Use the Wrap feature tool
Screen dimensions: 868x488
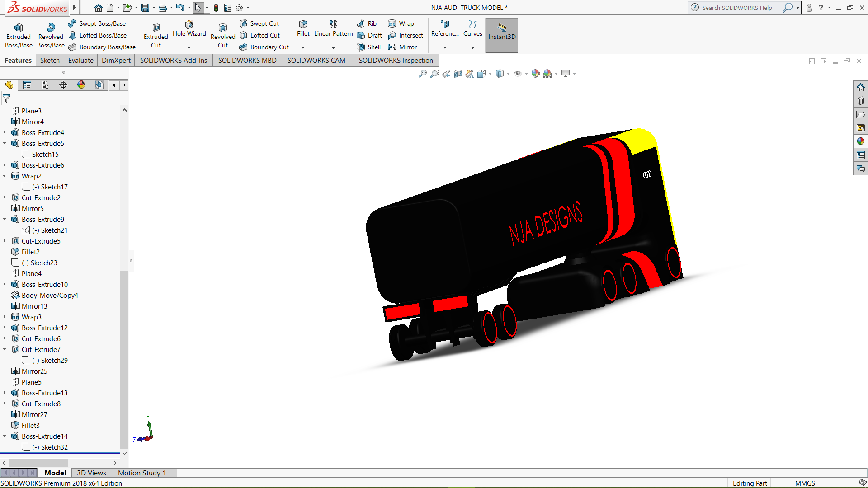[401, 23]
